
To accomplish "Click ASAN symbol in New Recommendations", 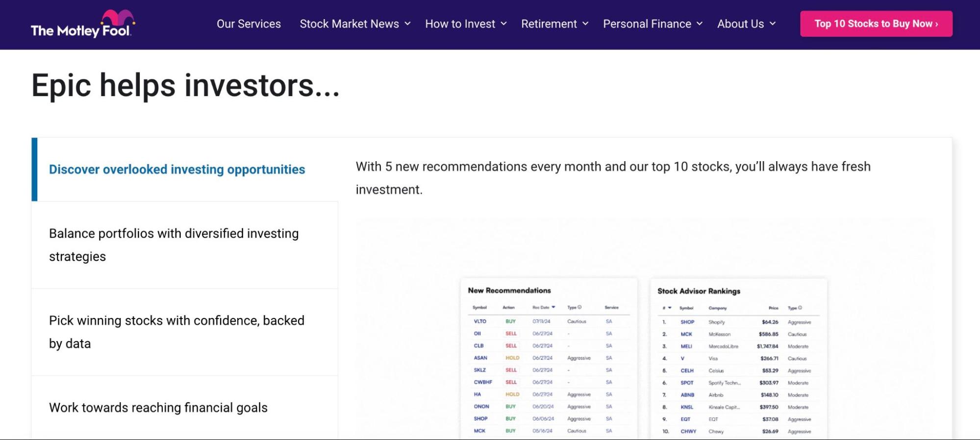I will pos(480,358).
